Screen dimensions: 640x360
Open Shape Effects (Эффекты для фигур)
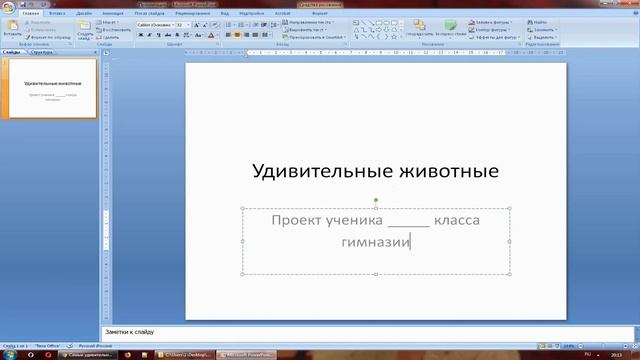(x=494, y=37)
